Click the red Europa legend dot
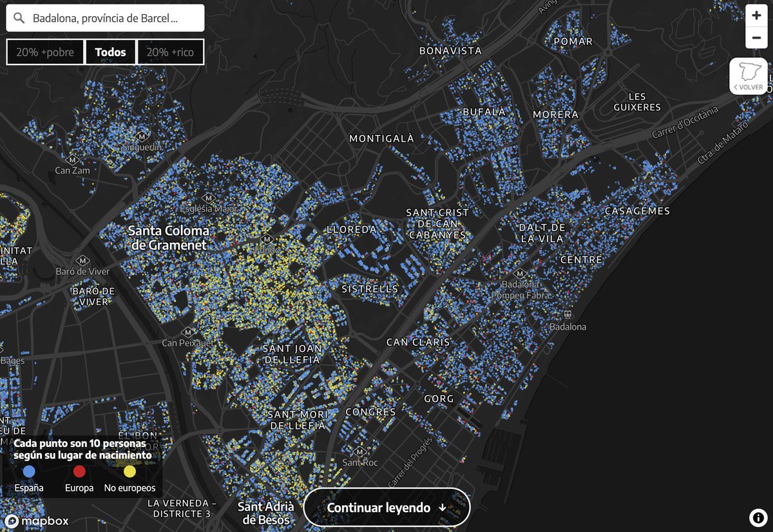The image size is (773, 532). pyautogui.click(x=79, y=471)
